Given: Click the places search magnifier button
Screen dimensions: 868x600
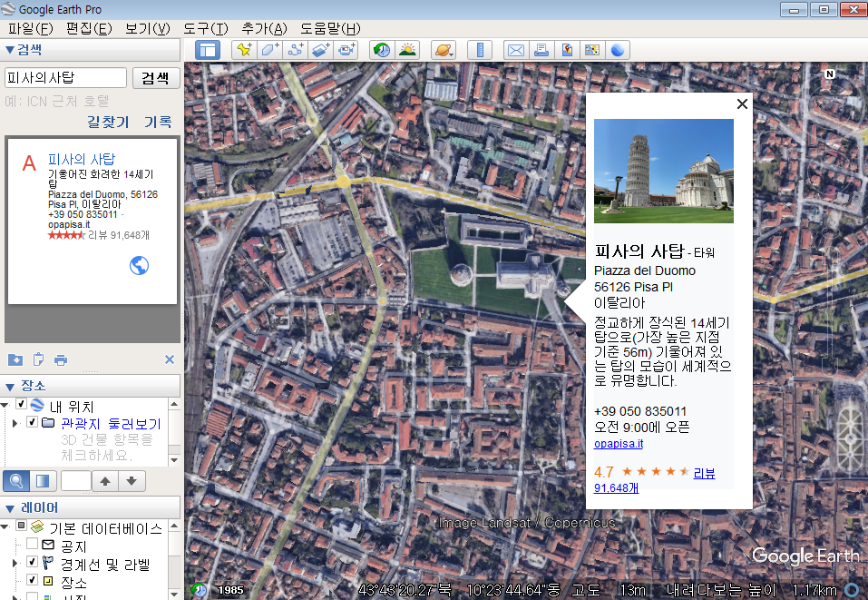Looking at the screenshot, I should click(16, 481).
